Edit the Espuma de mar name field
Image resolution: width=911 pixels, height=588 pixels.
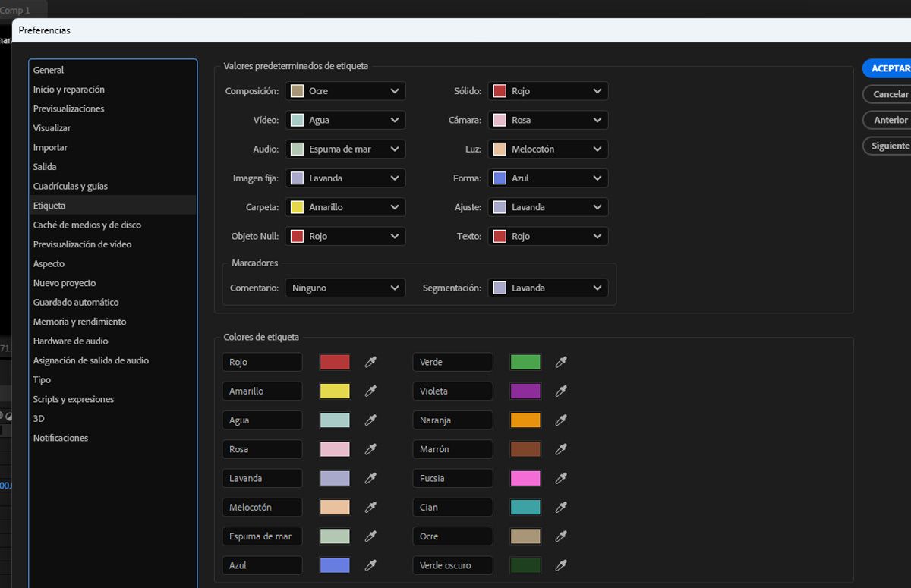tap(263, 536)
